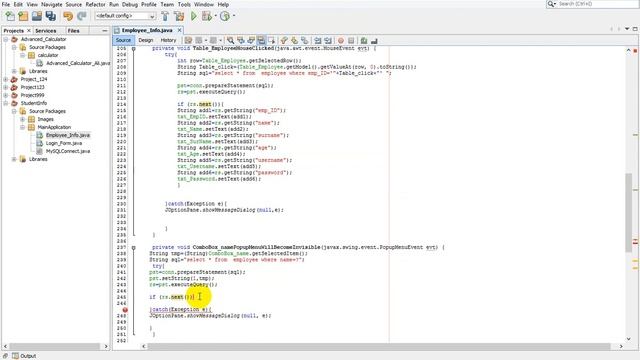Click the New File toolbar icon
Image resolution: width=640 pixels, height=360 pixels.
(x=10, y=16)
